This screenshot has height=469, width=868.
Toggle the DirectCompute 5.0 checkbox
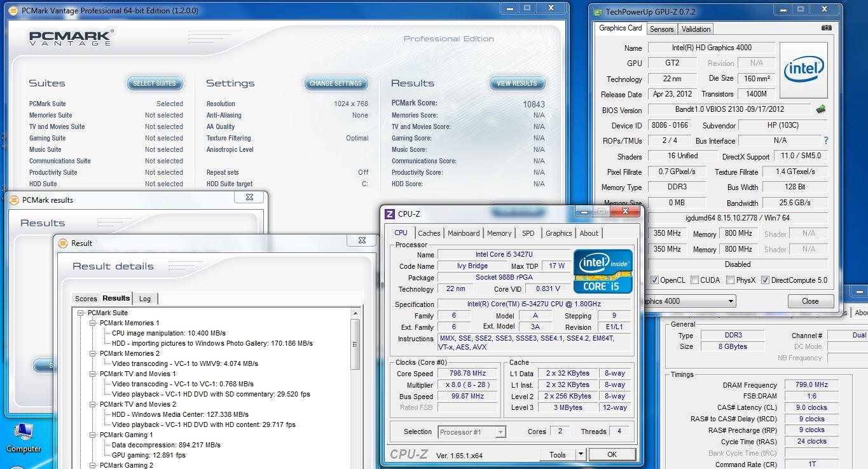click(765, 280)
